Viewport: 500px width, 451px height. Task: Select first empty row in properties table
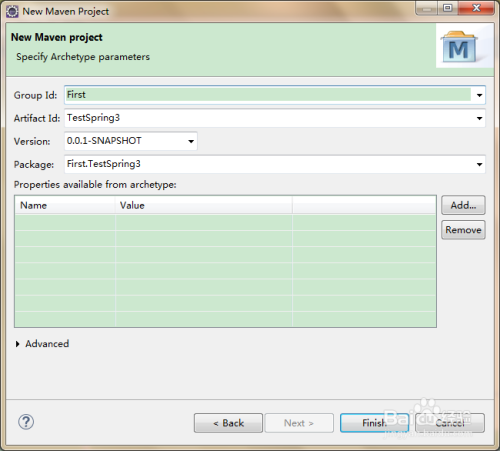click(226, 222)
